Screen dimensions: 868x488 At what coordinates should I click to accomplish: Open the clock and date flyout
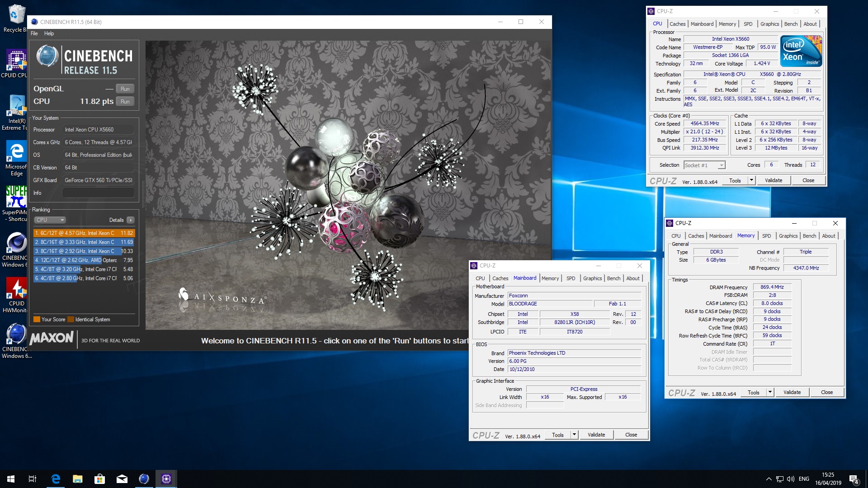pos(828,479)
